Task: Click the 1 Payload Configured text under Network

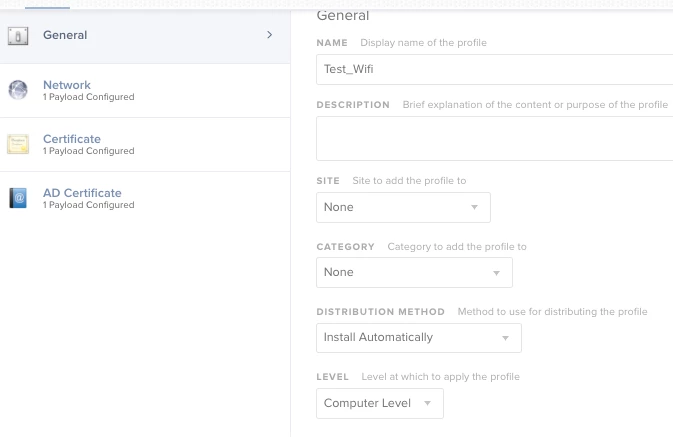Action: 88,97
